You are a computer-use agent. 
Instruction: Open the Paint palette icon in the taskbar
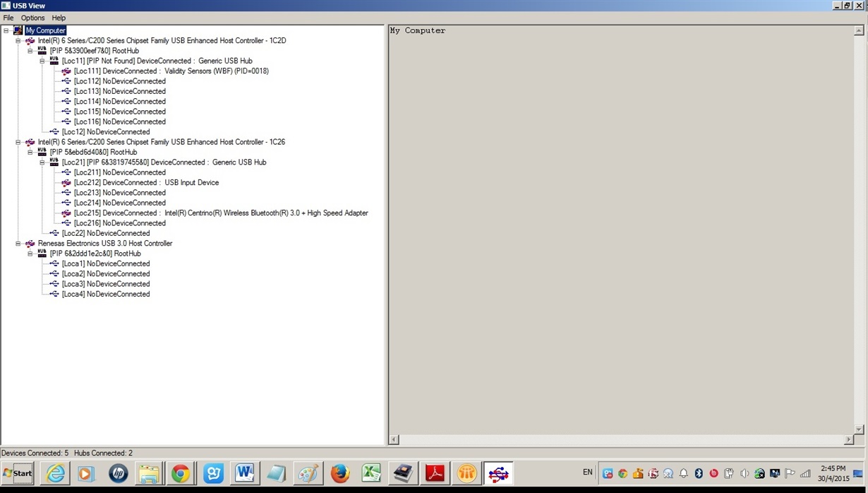coord(308,473)
